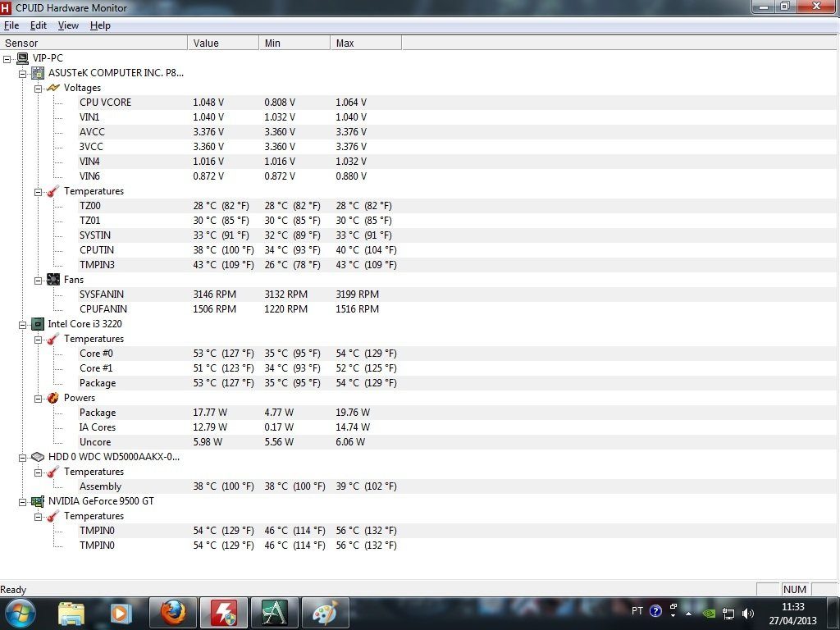Select the Core #1 temperature row
Viewport: 840px width, 630px height.
(459, 368)
